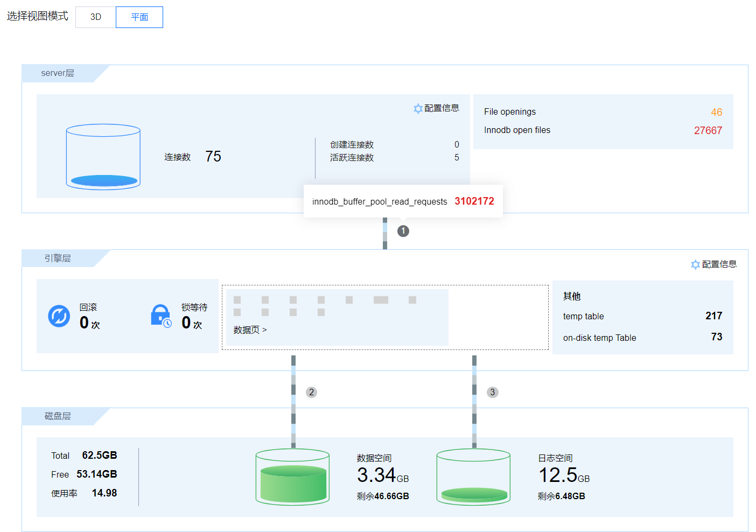
Task: Click the lock wait (锁等待) padlock icon
Action: [x=160, y=316]
